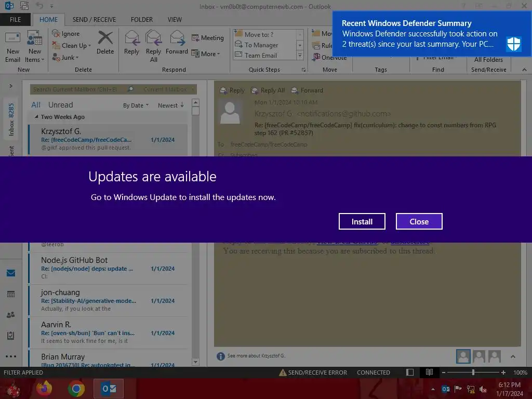Image resolution: width=532 pixels, height=399 pixels.
Task: Open the Tasks navigation icon
Action: (x=11, y=336)
